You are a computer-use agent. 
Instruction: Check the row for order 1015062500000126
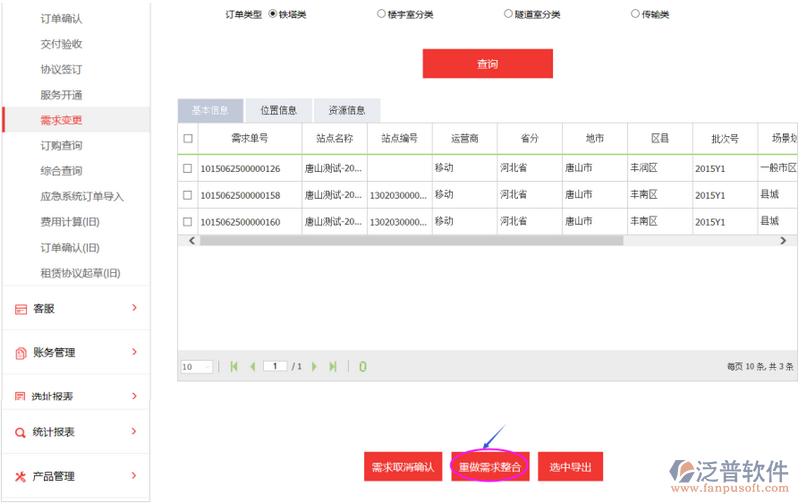tap(187, 168)
